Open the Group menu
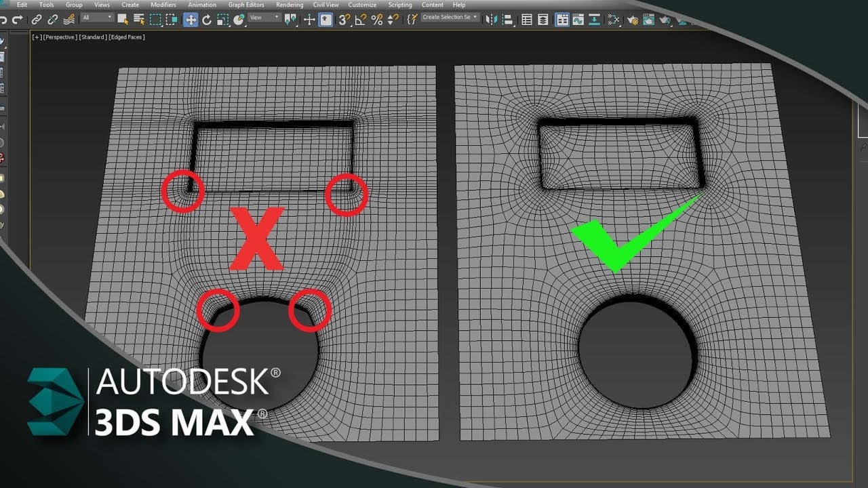Screen dimensions: 868x488 [74, 5]
